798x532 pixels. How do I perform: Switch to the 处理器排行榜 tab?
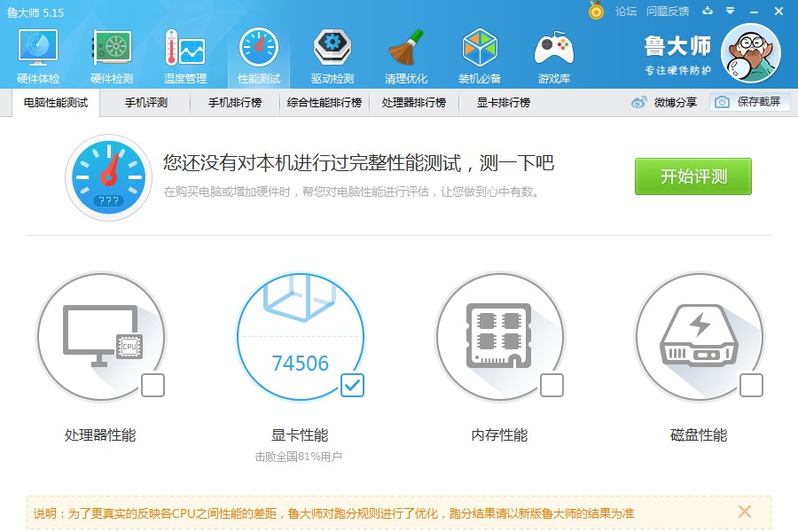tap(414, 102)
